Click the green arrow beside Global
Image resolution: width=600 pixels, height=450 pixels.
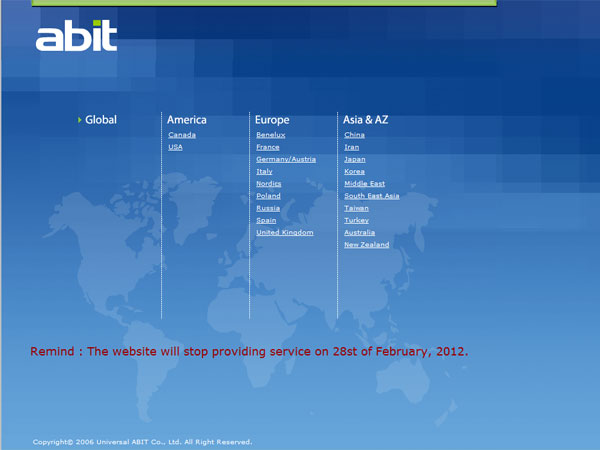pos(79,120)
